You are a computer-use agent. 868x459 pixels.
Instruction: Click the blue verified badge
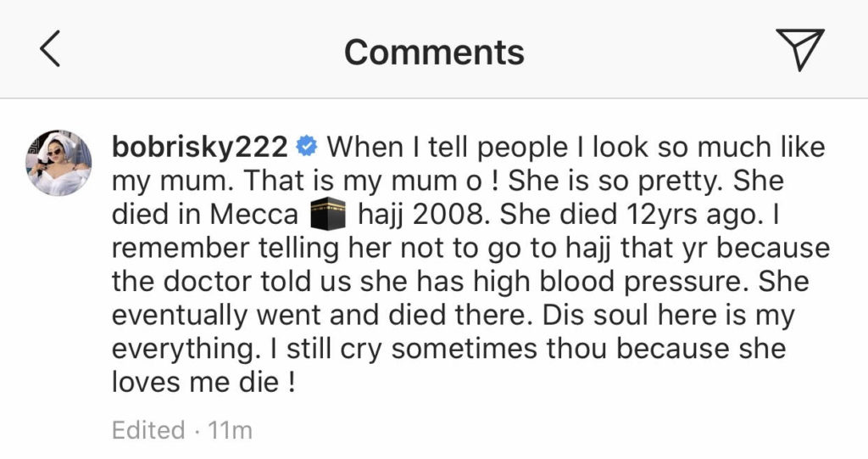click(x=307, y=148)
